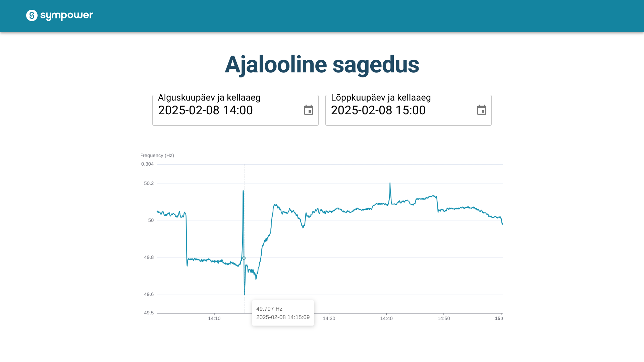Click the 49.8 frequency axis label
The height and width of the screenshot is (362, 644).
click(149, 257)
